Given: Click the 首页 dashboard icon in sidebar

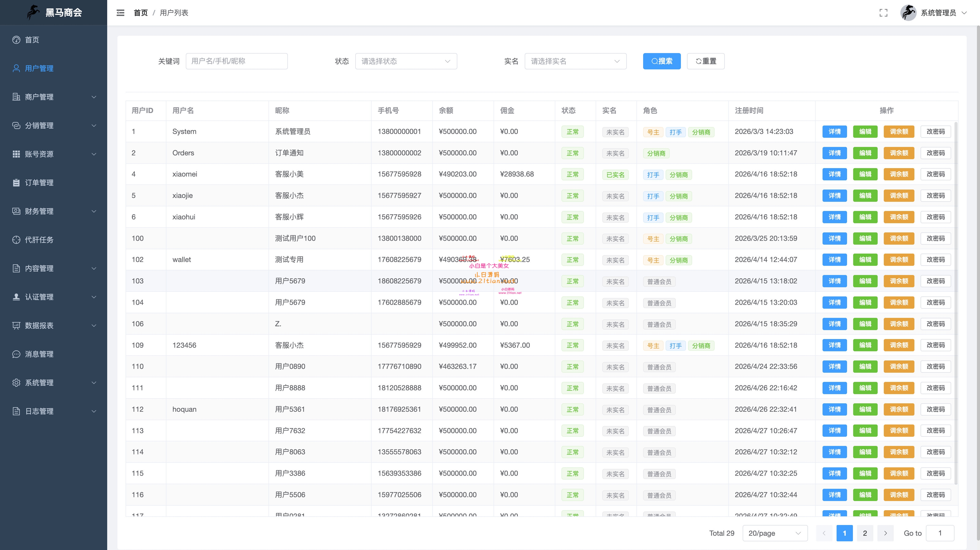Looking at the screenshot, I should [x=16, y=40].
